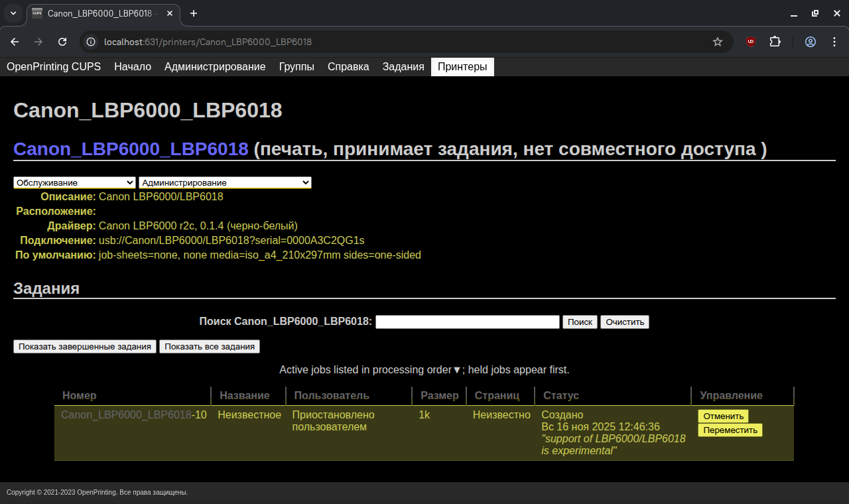This screenshot has width=849, height=504.
Task: Bookmark this page with the star icon
Action: (718, 42)
